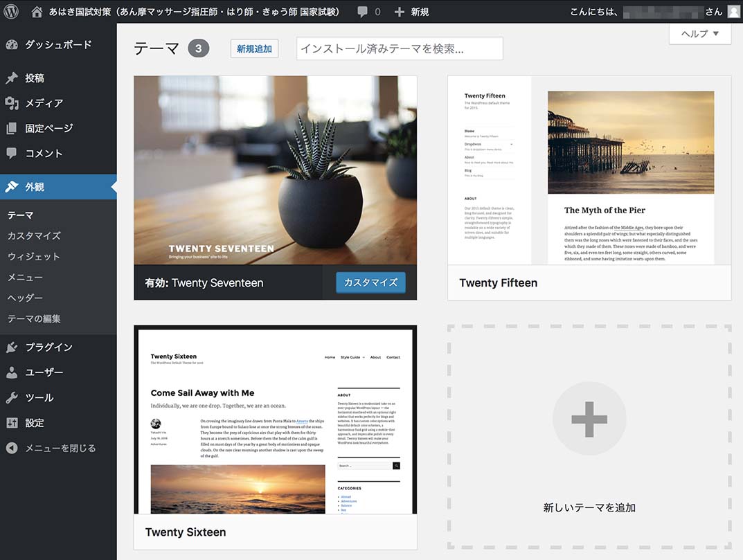Select the Twenty Sixteen theme thumbnail
This screenshot has height=560, width=743.
coord(275,420)
